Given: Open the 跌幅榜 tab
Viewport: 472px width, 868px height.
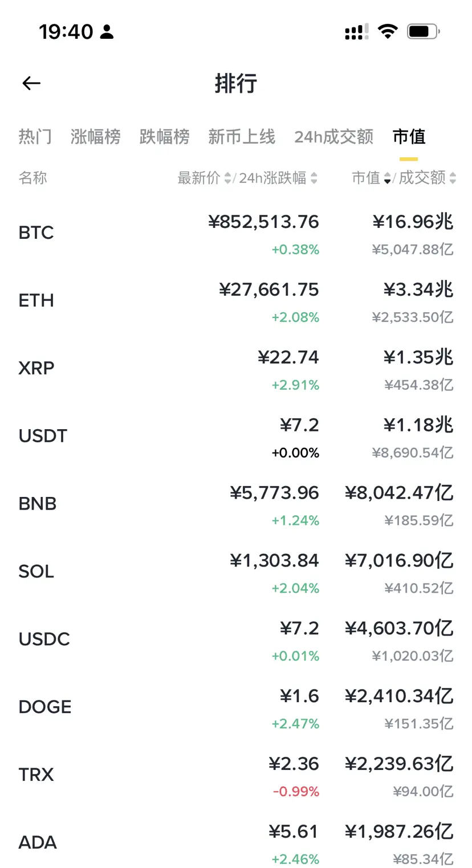Looking at the screenshot, I should pos(165,137).
